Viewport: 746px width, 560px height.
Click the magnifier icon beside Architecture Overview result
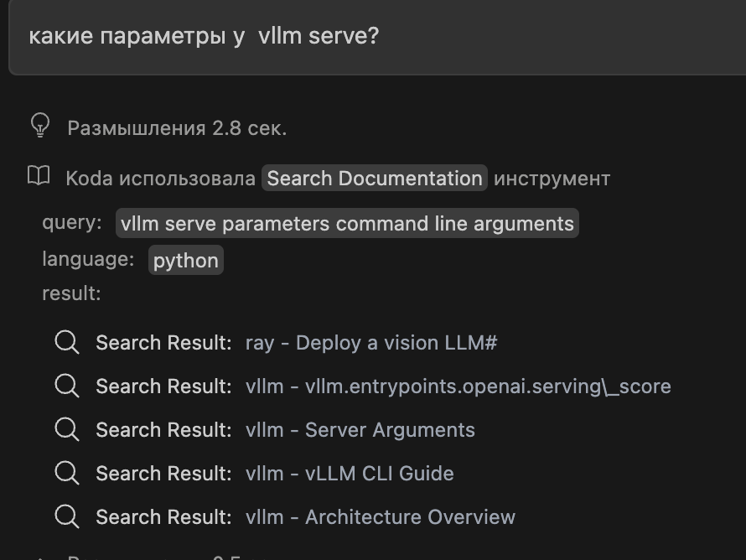(x=67, y=516)
